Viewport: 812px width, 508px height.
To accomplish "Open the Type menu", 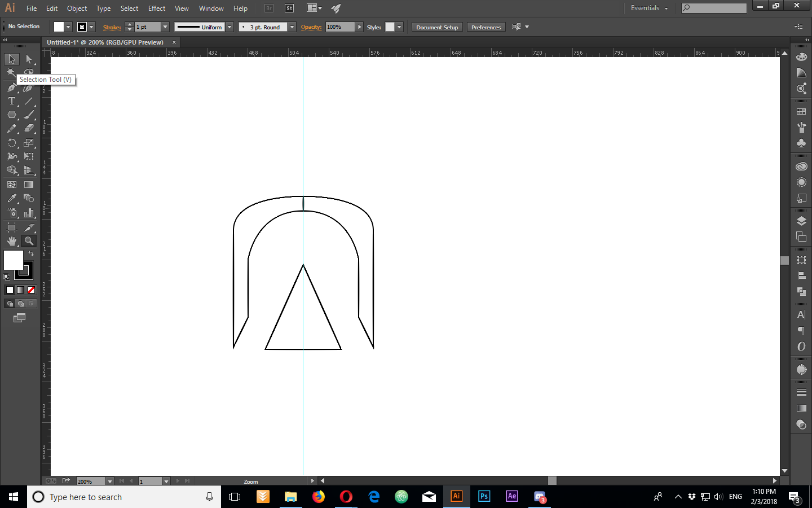I will pyautogui.click(x=103, y=8).
